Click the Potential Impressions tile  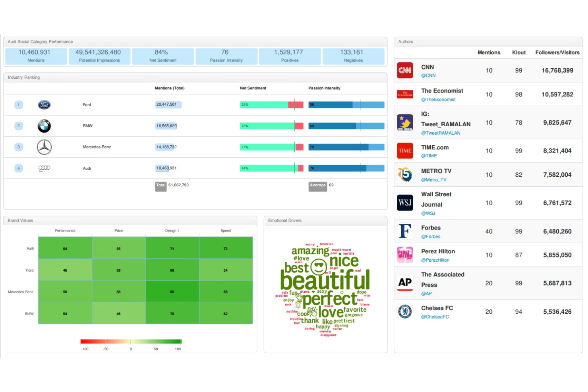pyautogui.click(x=99, y=56)
